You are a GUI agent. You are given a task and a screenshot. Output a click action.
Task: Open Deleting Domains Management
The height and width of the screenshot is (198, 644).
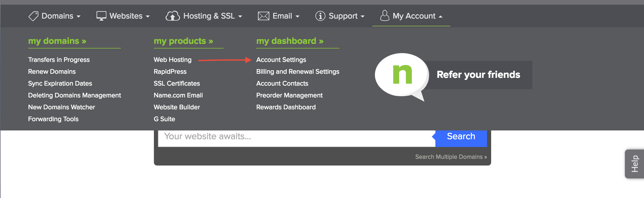coord(74,95)
